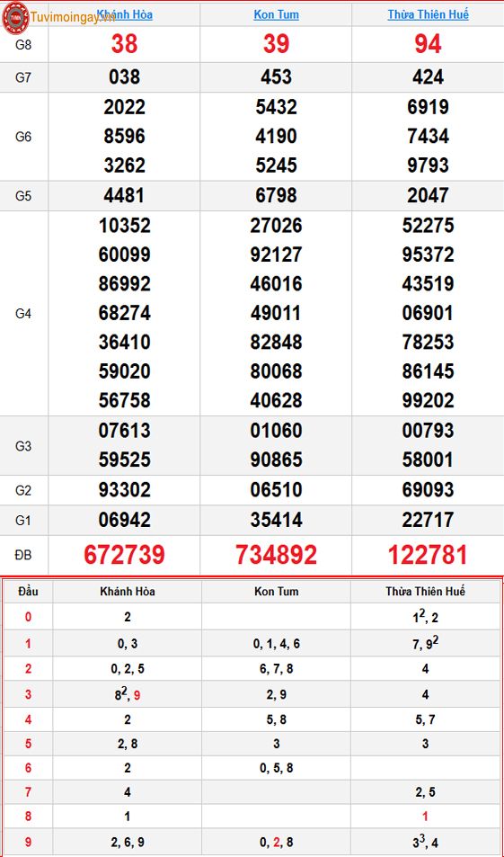Select Khánh Hòa G7 number 038
This screenshot has height=857, width=504.
(x=125, y=77)
